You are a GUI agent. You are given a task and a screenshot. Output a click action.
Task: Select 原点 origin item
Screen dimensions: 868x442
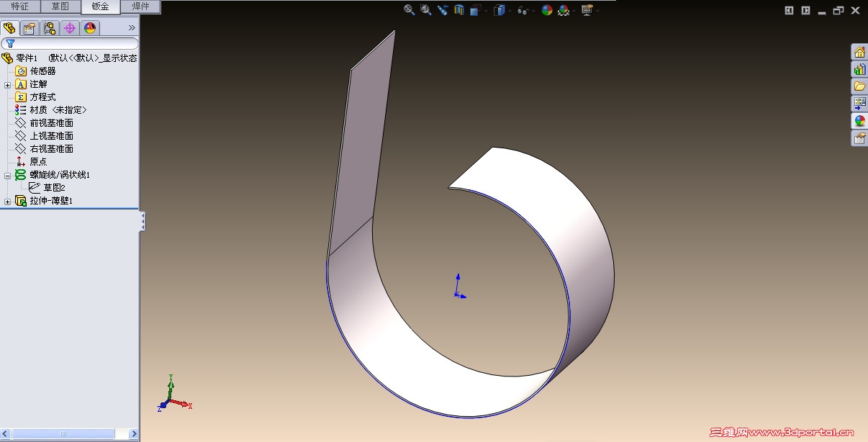click(x=38, y=162)
